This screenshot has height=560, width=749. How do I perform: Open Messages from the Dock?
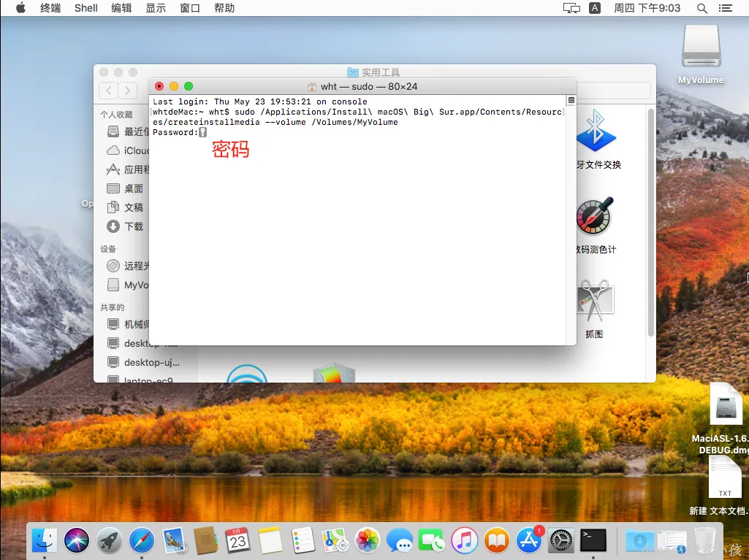coord(400,540)
